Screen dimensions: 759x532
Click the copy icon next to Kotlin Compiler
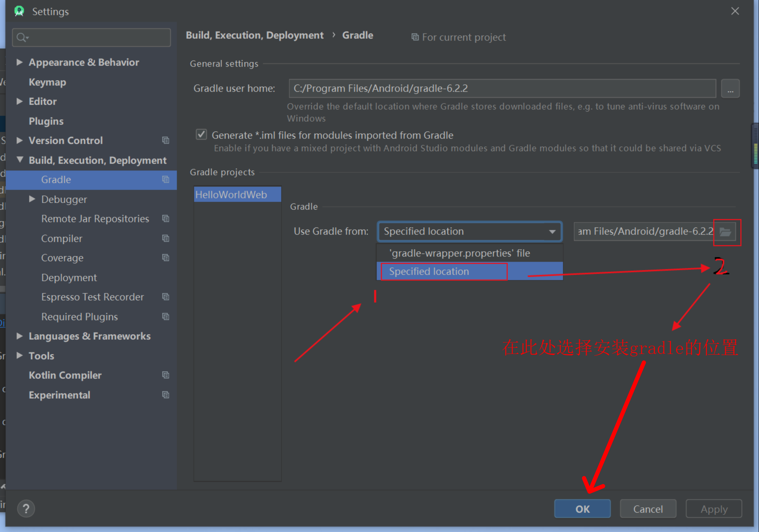[166, 375]
